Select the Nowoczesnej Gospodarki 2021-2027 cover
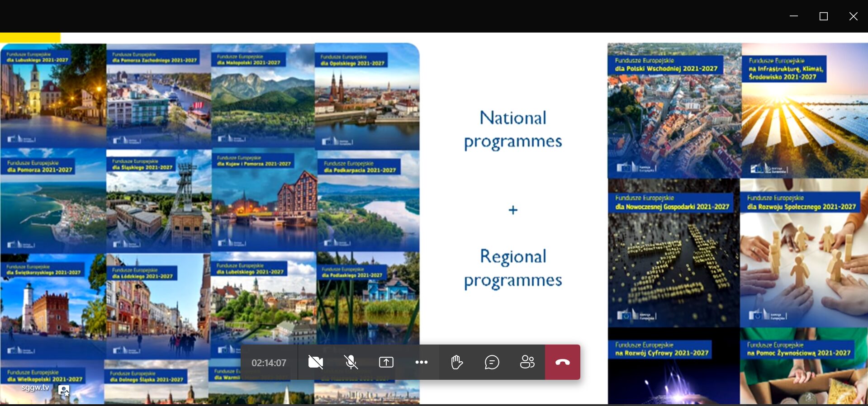The width and height of the screenshot is (868, 406). pyautogui.click(x=673, y=253)
